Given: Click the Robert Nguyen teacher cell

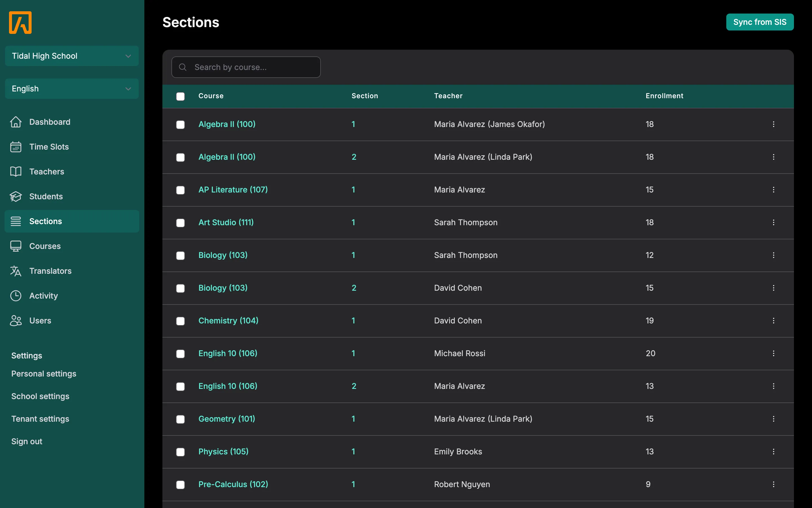Looking at the screenshot, I should (462, 484).
